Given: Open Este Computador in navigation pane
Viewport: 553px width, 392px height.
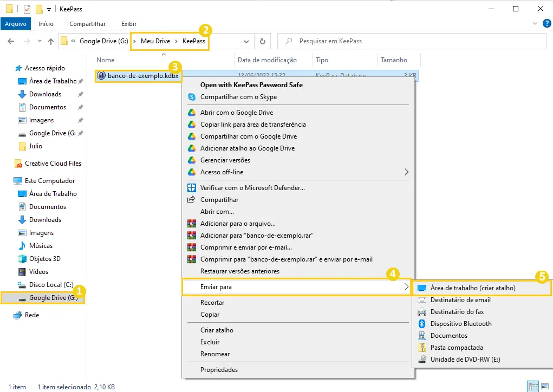Looking at the screenshot, I should (49, 181).
